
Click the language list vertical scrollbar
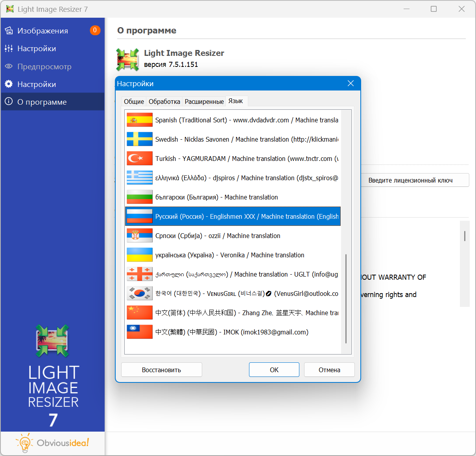(x=346, y=299)
